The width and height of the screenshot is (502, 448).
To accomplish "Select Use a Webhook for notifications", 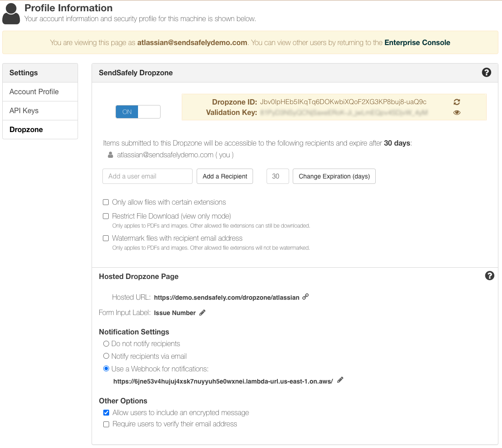I will coord(106,369).
